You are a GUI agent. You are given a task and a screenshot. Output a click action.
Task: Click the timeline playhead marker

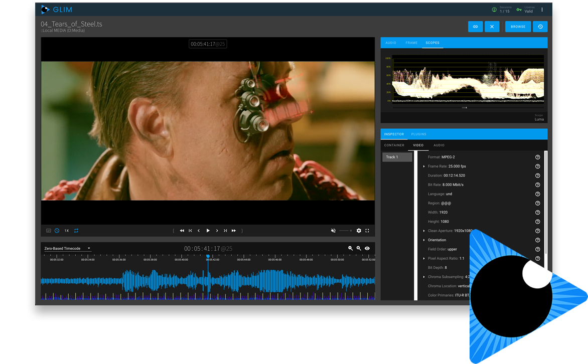tap(208, 256)
